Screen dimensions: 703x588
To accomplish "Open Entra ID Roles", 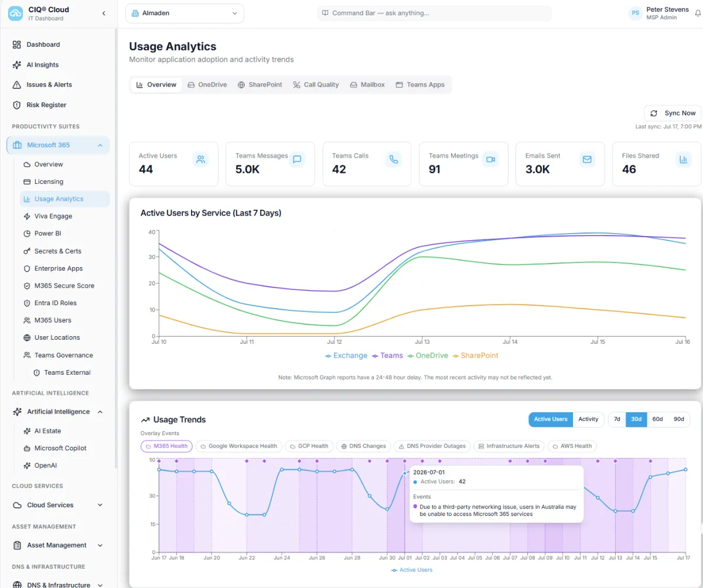I will pos(64,303).
